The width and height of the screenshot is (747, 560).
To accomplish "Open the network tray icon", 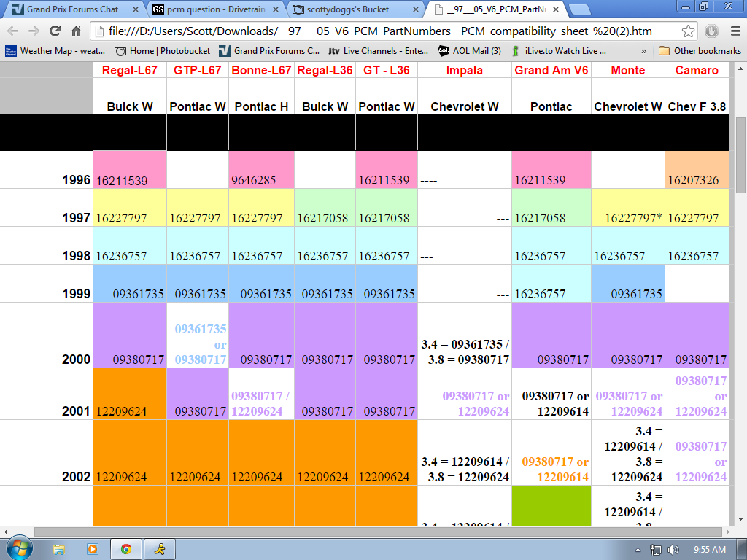I will [656, 550].
